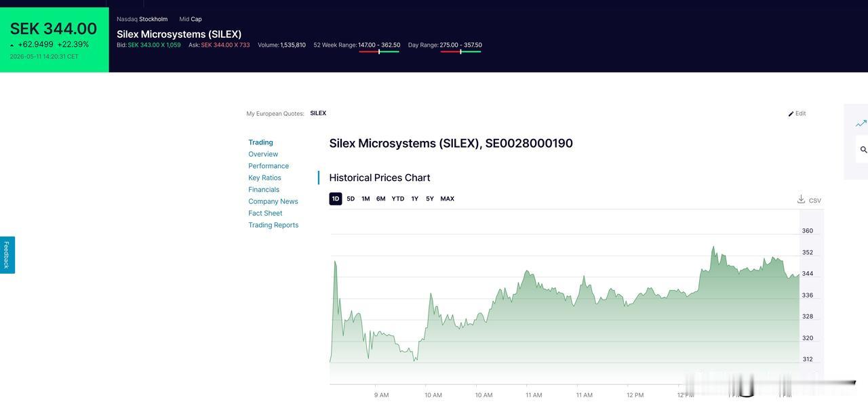Click the Mid Cap label
The width and height of the screenshot is (868, 408).
191,19
